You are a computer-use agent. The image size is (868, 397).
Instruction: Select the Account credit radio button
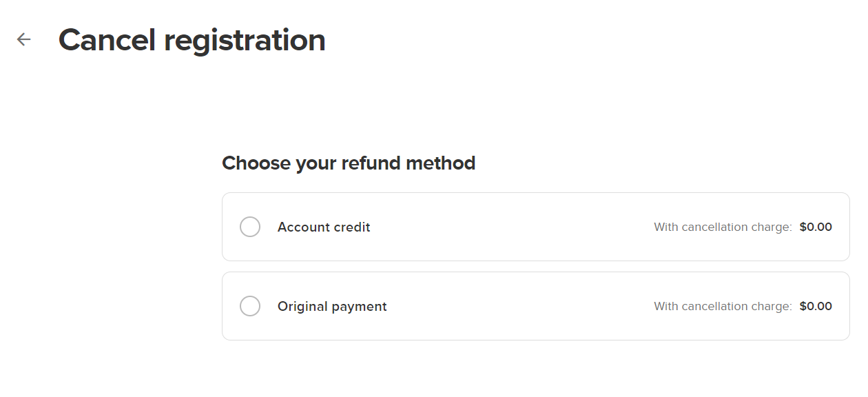click(x=250, y=227)
